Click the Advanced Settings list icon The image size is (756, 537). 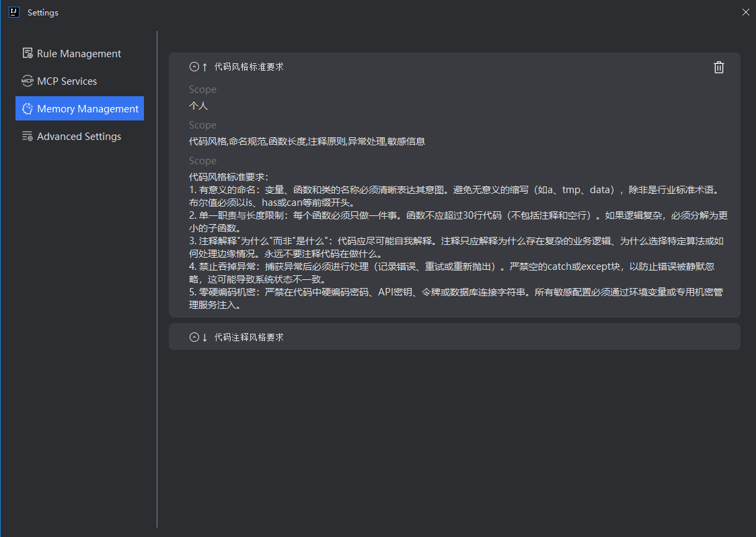28,136
